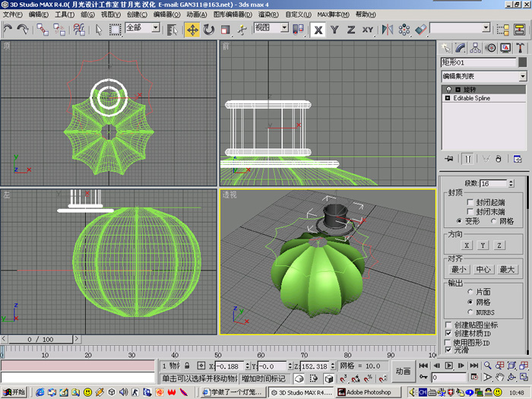Restrict movement to the X axis
The image size is (532, 399).
click(318, 30)
